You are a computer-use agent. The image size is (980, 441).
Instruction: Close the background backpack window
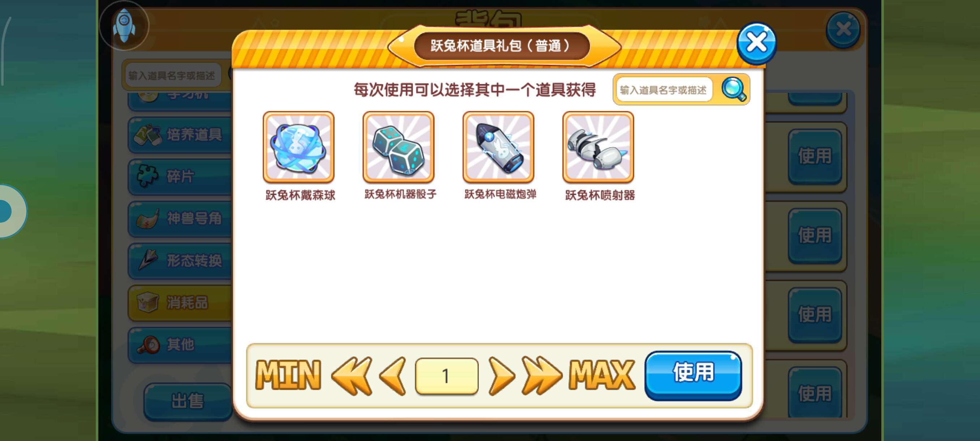[843, 30]
